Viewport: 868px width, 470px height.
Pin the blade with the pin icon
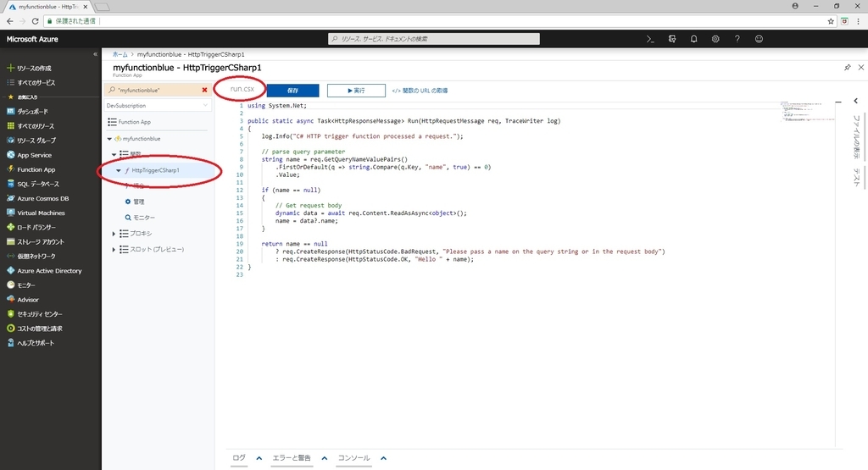(847, 68)
